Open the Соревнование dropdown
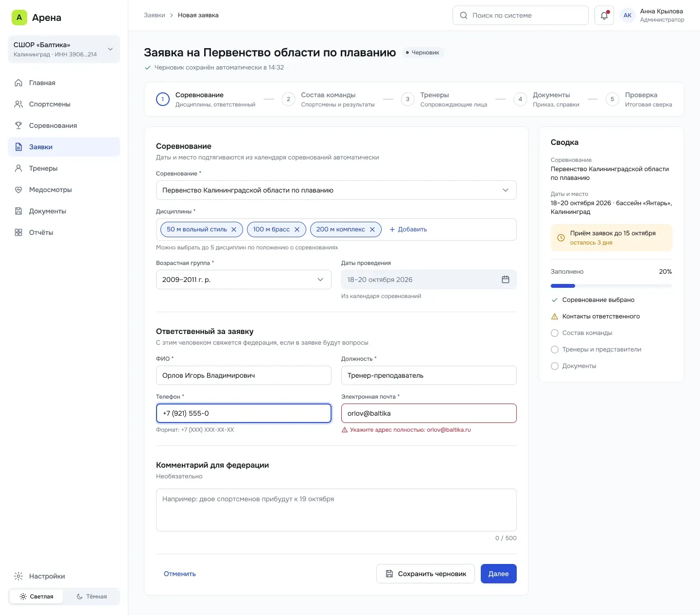Screen dimensions: 700x615 336,190
